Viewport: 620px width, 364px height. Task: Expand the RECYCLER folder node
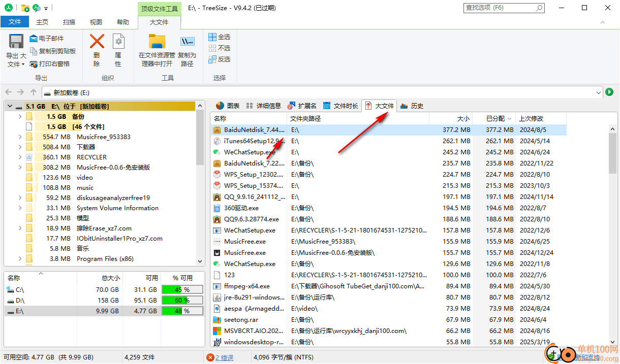point(20,157)
